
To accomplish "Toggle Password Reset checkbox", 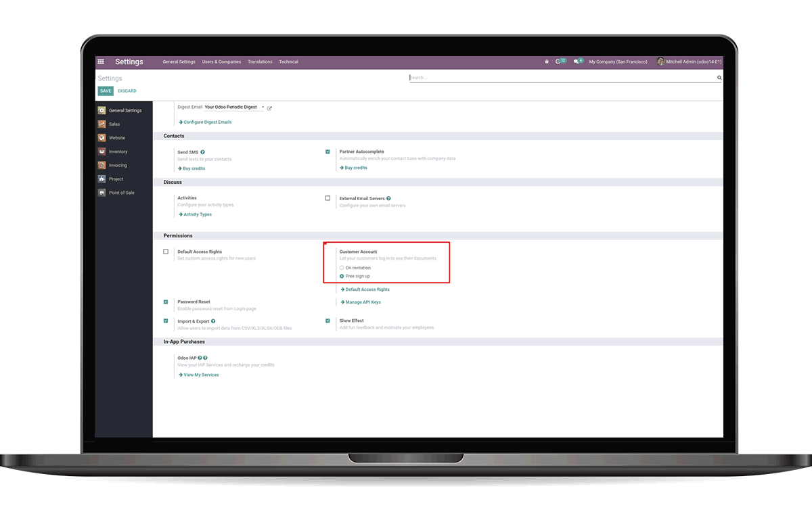I will click(x=166, y=302).
